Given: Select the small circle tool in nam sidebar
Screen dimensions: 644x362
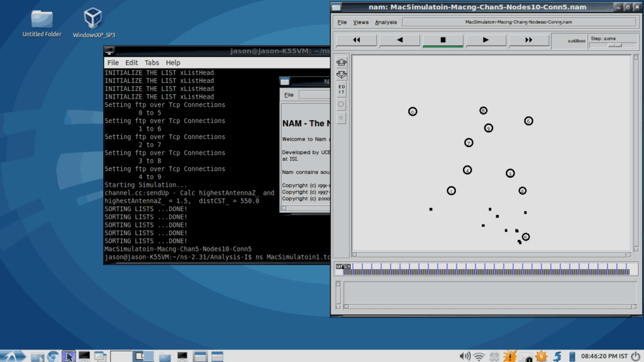Looking at the screenshot, I should point(341,118).
